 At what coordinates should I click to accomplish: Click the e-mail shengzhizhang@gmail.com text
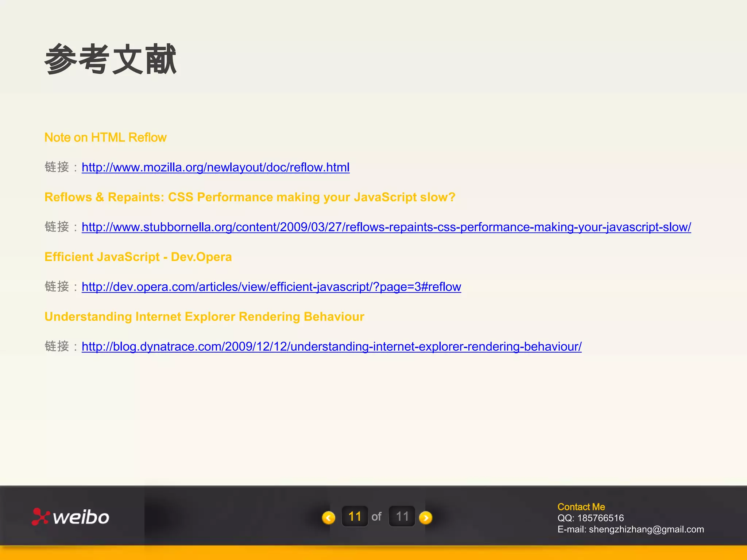pyautogui.click(x=631, y=529)
